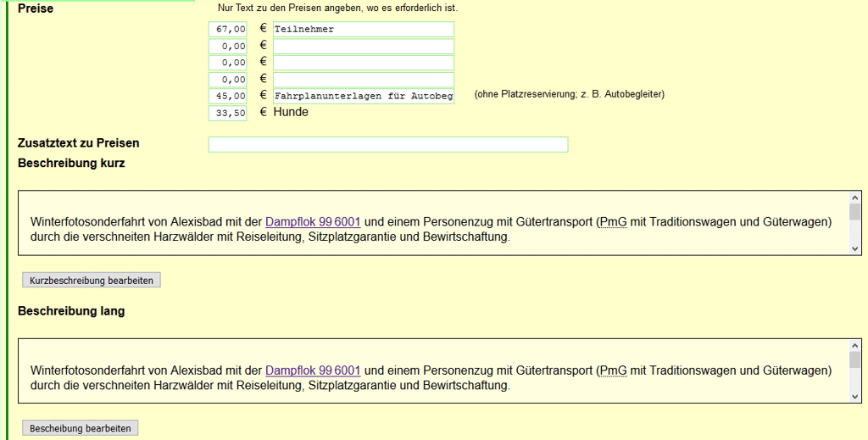The width and height of the screenshot is (868, 440).
Task: Click the scrollbar thumb in Beschreibung lang
Action: (x=854, y=360)
